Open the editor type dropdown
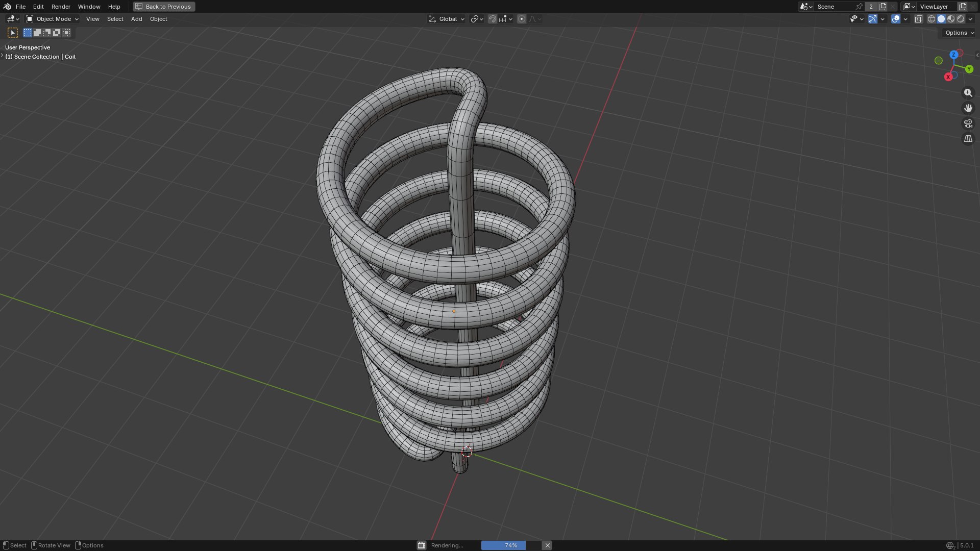 tap(13, 19)
